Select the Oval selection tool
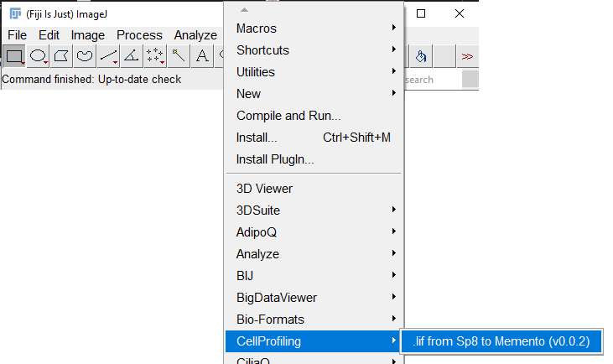This screenshot has width=613, height=364. 38,56
